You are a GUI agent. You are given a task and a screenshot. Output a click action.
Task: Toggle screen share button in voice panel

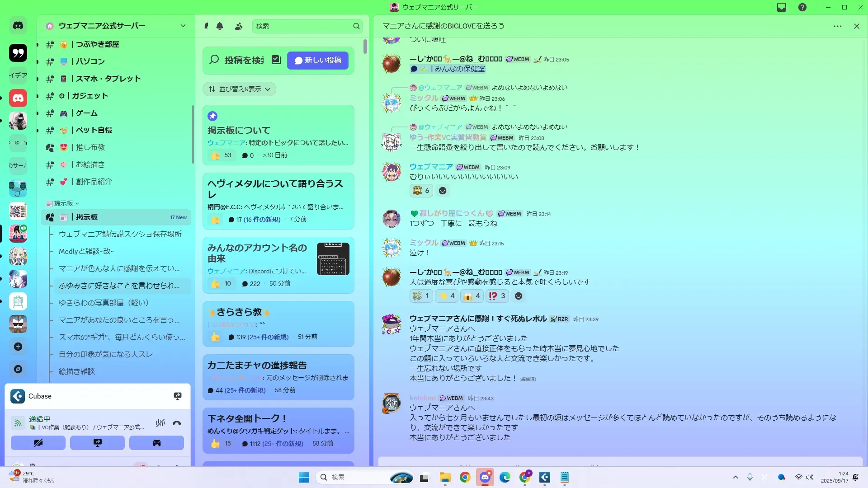click(x=97, y=443)
